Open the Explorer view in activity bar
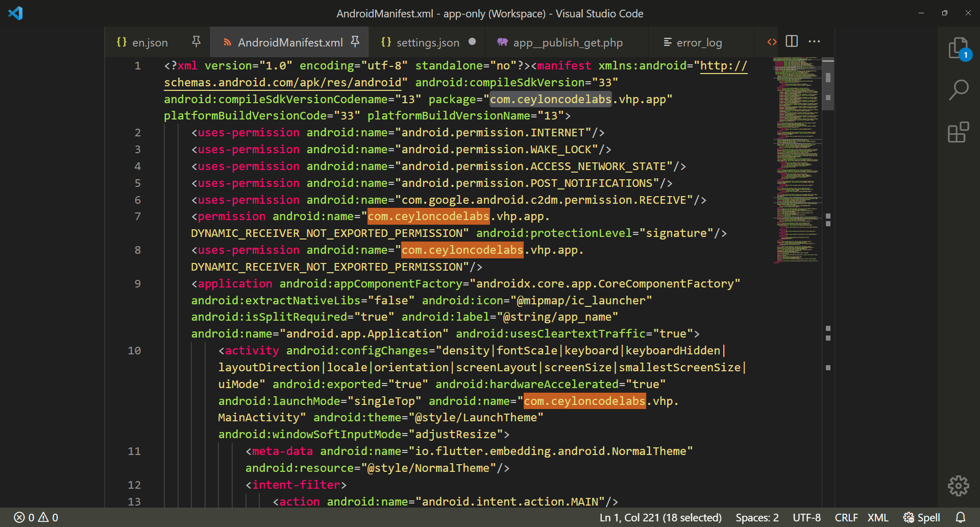This screenshot has width=980, height=527. (x=958, y=48)
